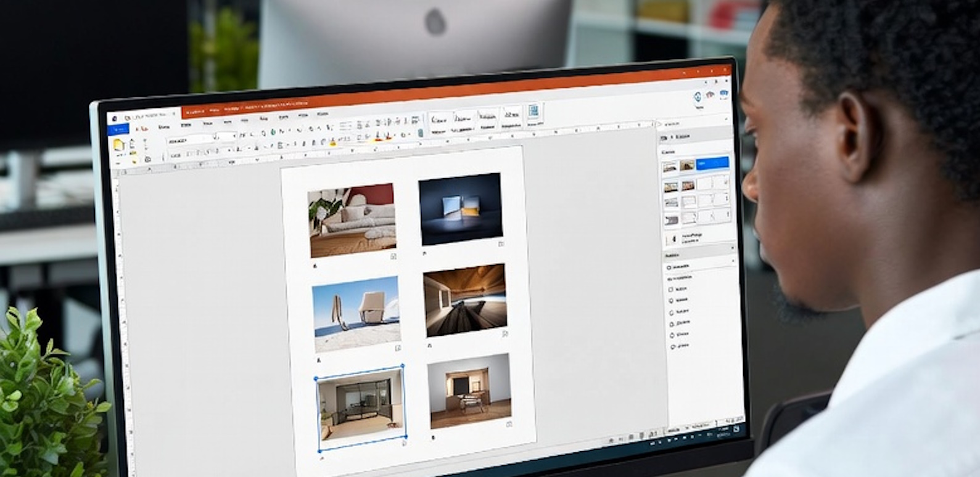980x477 pixels.
Task: Select the topmost radio option in lower pane
Action: (x=669, y=267)
